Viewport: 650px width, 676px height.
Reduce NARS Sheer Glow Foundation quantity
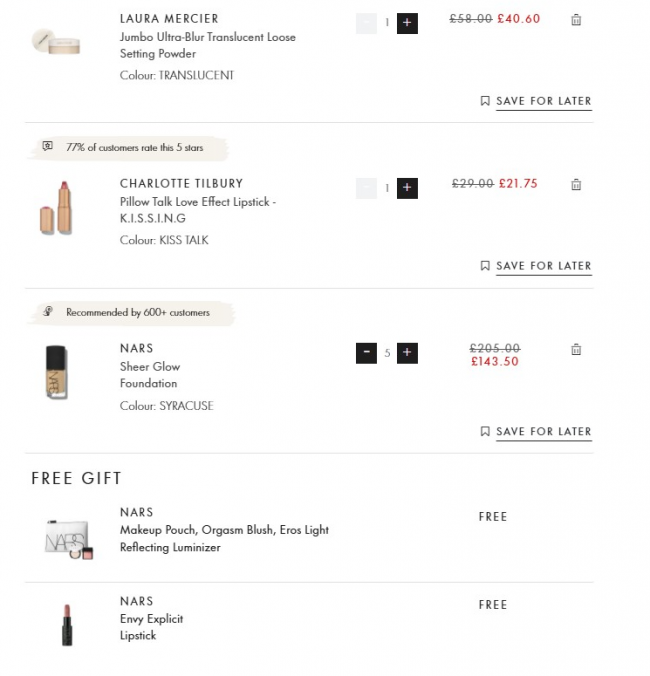coord(366,352)
